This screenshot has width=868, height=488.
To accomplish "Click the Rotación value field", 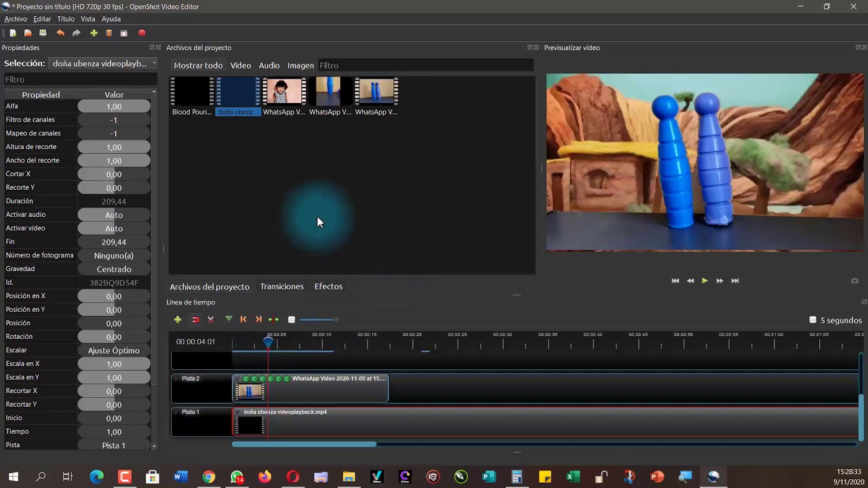I will (x=114, y=337).
